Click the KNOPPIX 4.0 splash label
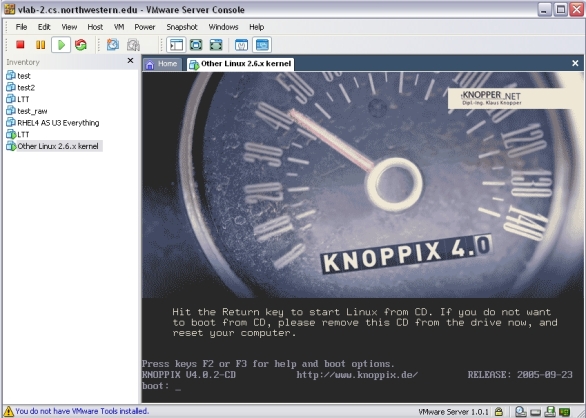The image size is (586, 418). click(406, 254)
